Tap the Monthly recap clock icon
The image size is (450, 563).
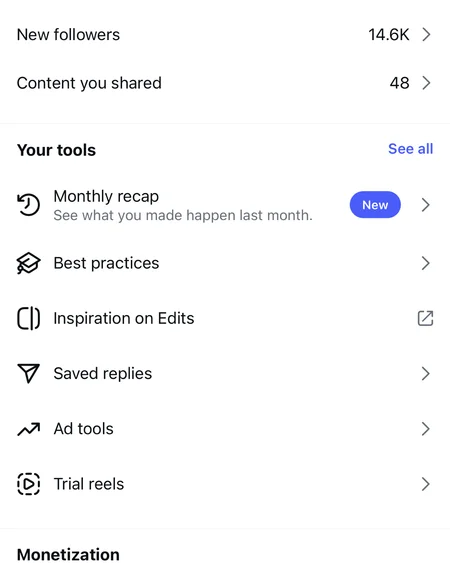28,205
